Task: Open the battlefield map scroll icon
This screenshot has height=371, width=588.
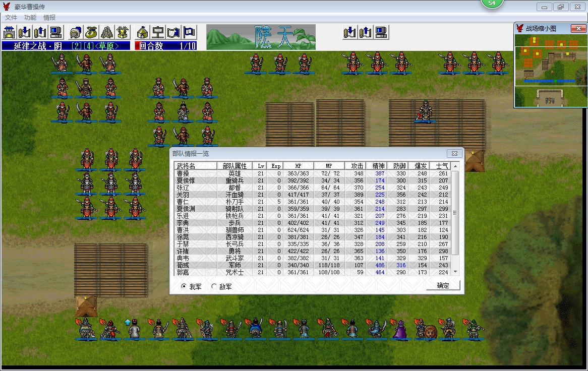Action: 173,33
